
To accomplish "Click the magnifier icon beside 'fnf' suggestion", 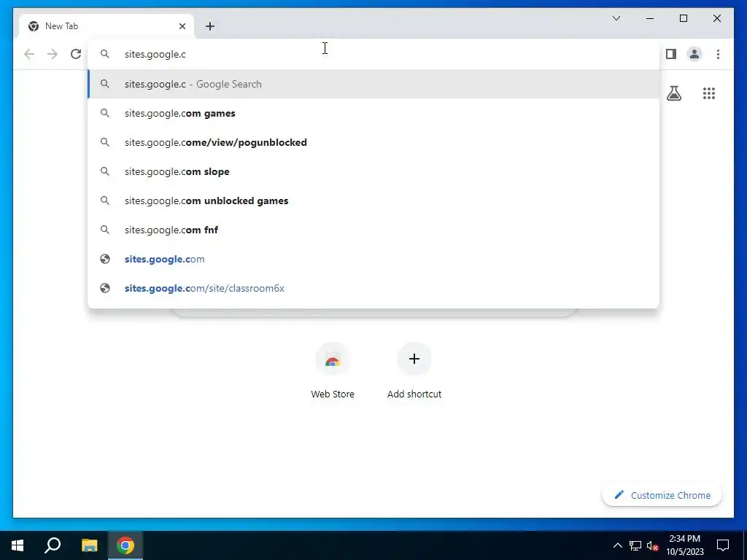I will pyautogui.click(x=105, y=230).
